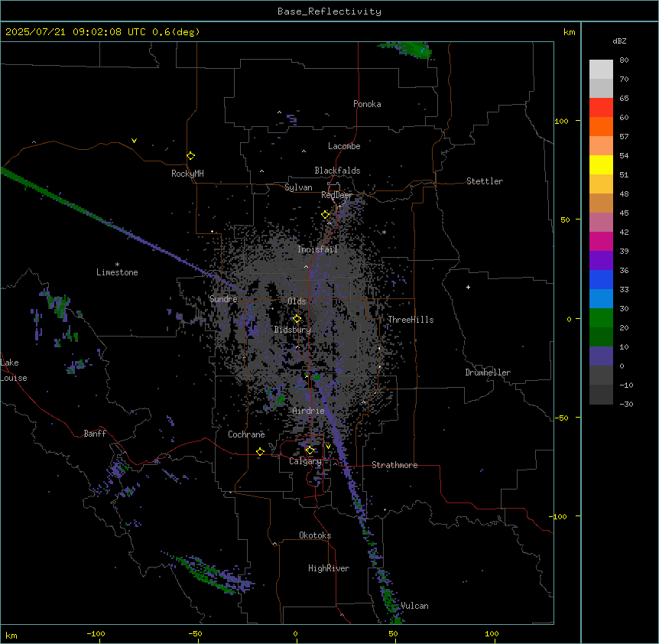Click the yellow diamond marker south of RedDeer
This screenshot has height=644, width=659.
click(326, 215)
